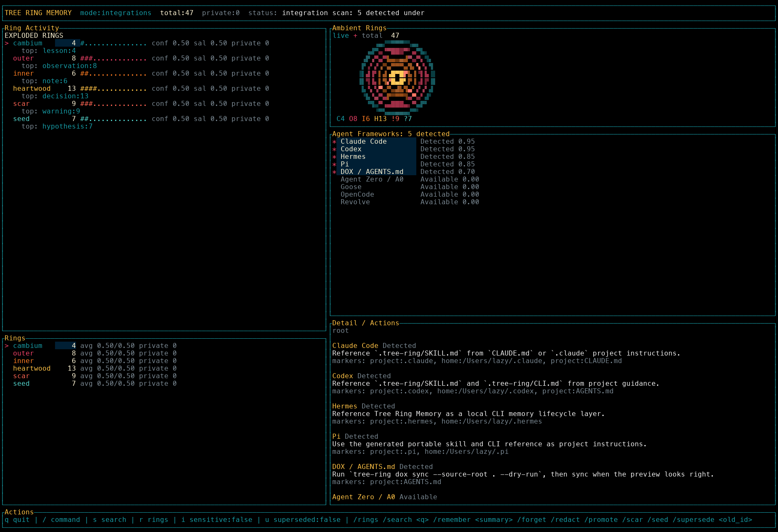The width and height of the screenshot is (778, 532).
Task: Click the asterisk marker beside DOX / AGENTS.md
Action: pos(334,172)
